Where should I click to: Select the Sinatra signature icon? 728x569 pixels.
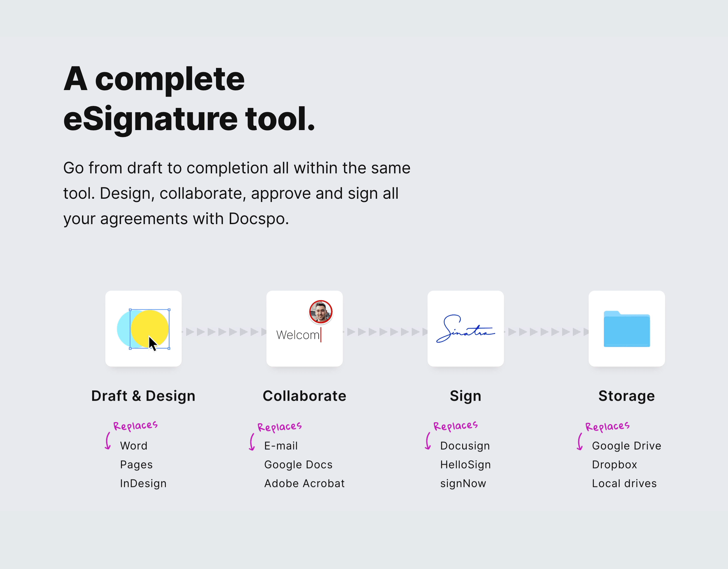pyautogui.click(x=467, y=329)
